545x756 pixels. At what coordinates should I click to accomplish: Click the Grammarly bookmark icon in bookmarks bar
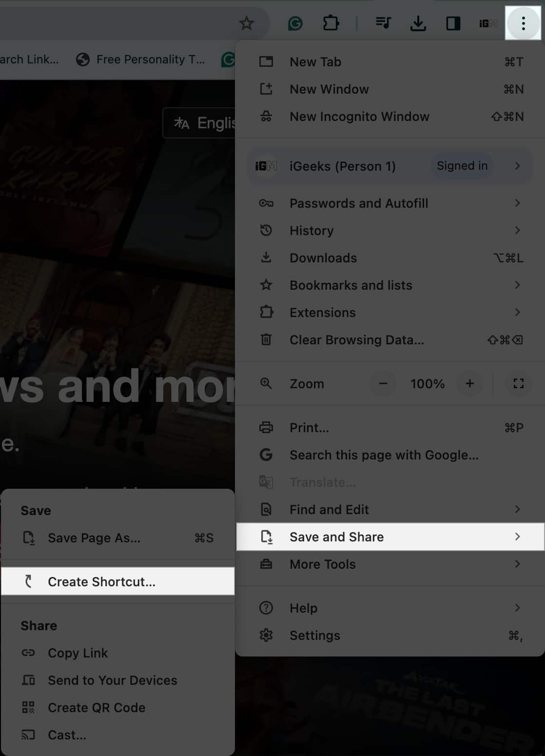point(228,60)
